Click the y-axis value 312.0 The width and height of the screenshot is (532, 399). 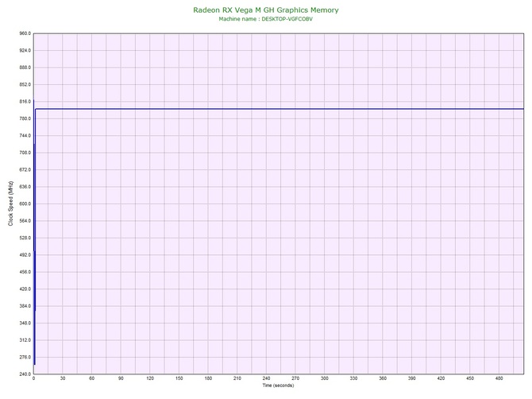[x=25, y=340]
